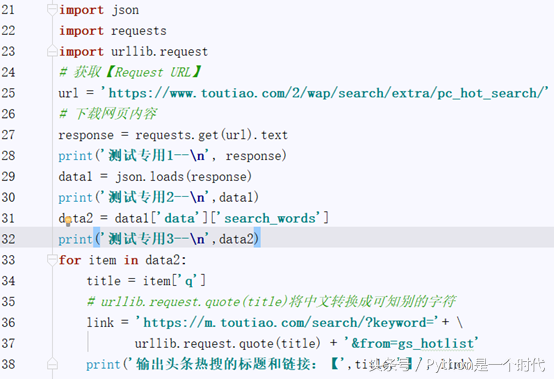Click 'requests.get(url).text' on line 27
Screen dimensions: 554x379
[211, 135]
